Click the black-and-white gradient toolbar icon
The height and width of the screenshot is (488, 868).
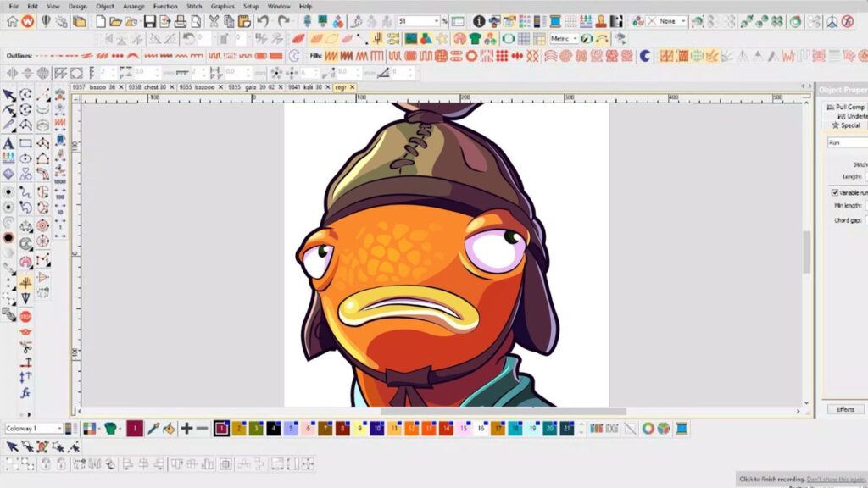(x=616, y=21)
